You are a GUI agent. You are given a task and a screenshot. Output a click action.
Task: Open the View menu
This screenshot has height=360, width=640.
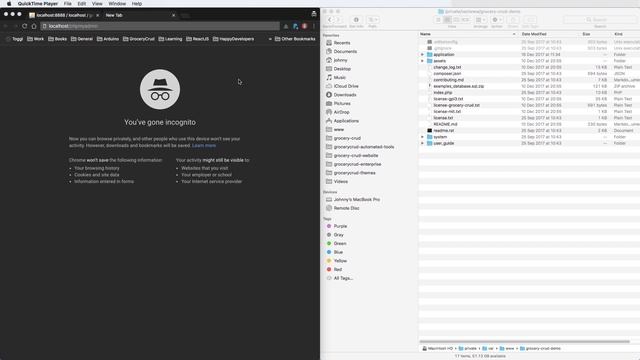point(97,4)
